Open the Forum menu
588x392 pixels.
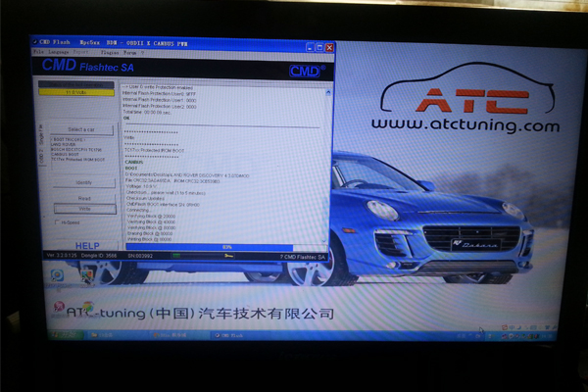point(130,53)
